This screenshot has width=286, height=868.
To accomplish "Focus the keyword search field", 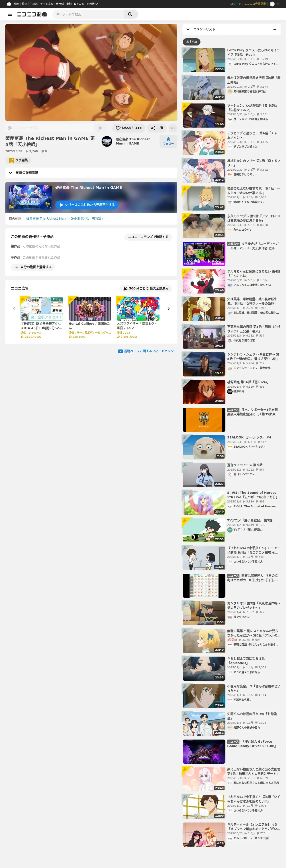I will click(88, 14).
